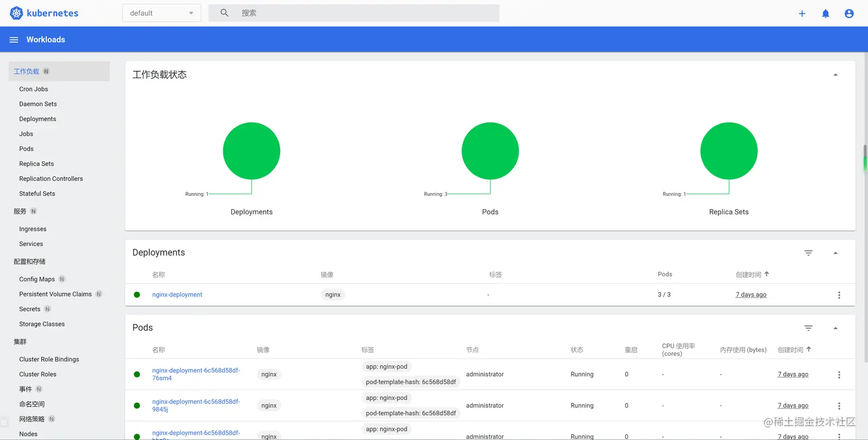Open Cluster Roles in sidebar

point(38,374)
